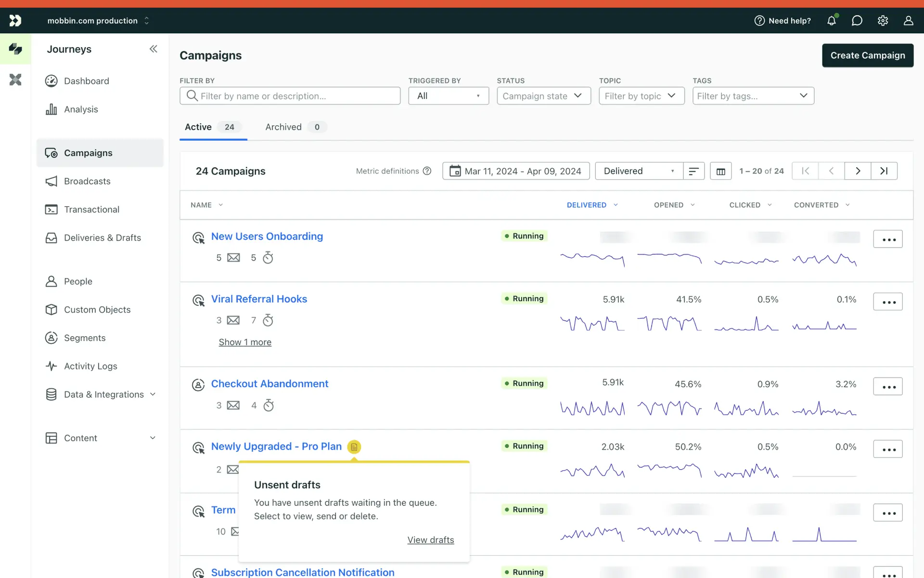This screenshot has height=578, width=924.
Task: Go to the next page of campaigns
Action: pyautogui.click(x=858, y=171)
